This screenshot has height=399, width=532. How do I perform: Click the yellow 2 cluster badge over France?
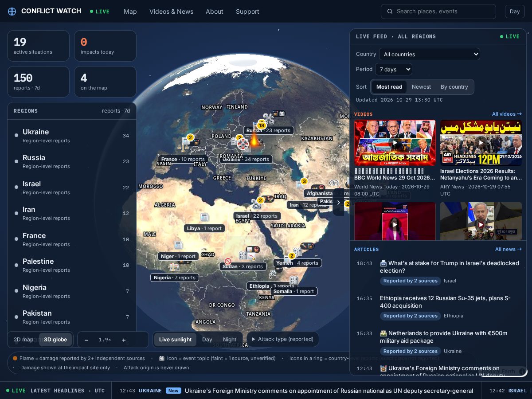pyautogui.click(x=190, y=137)
